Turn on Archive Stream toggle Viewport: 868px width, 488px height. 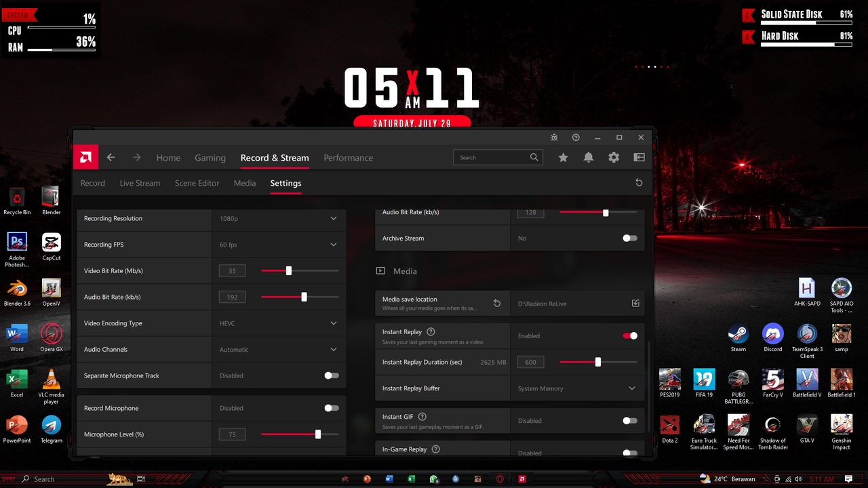tap(630, 238)
